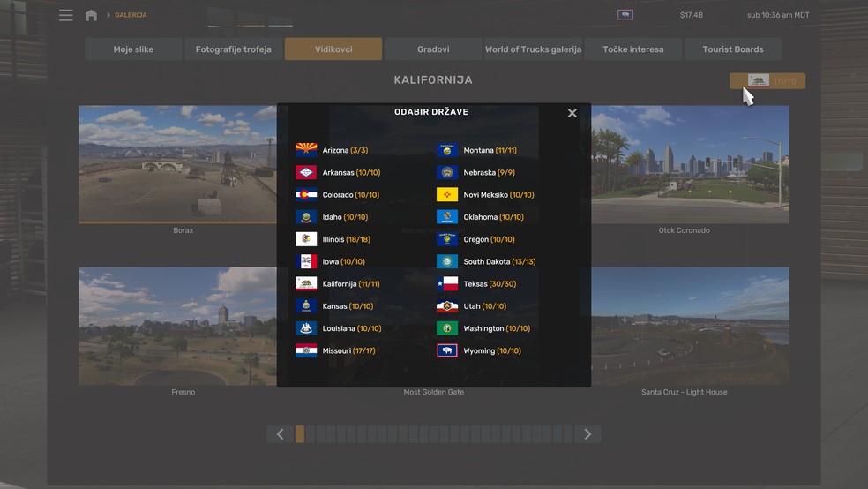Select Teksas (30/30) state name
Screen dimensions: 868x489
click(490, 283)
